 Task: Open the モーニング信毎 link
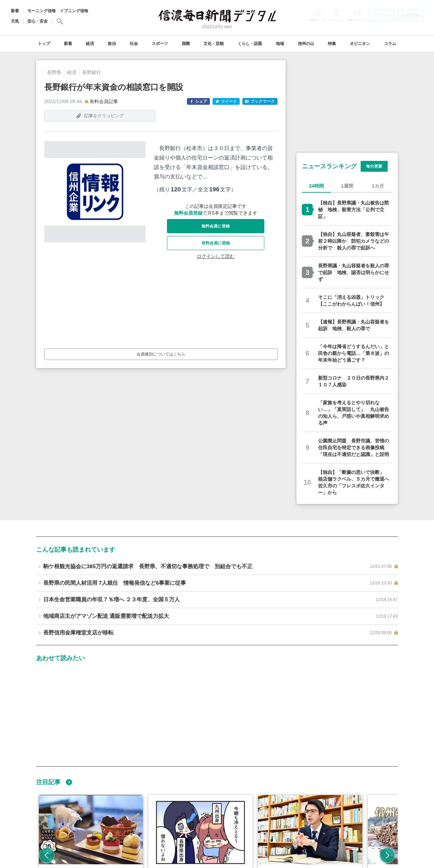pyautogui.click(x=42, y=11)
